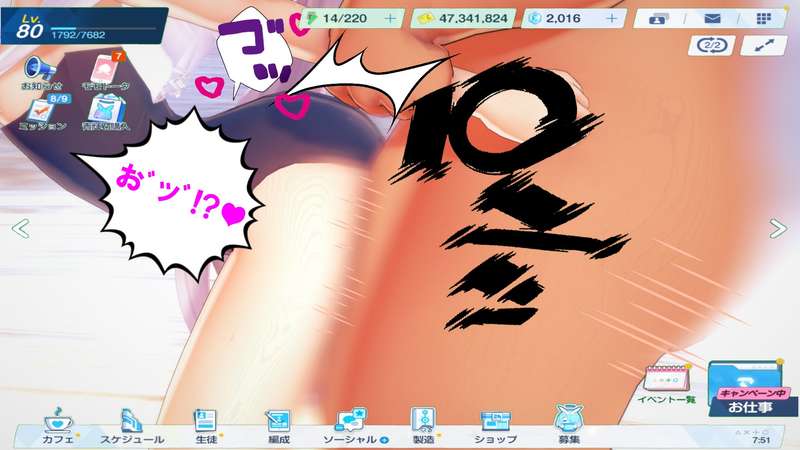Open the カフェ tab in the bottom menu
This screenshot has height=450, width=800.
[55, 425]
